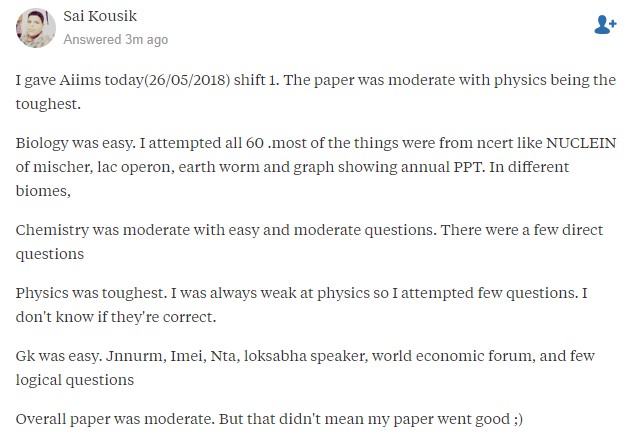Open the Sai Kousik author name link
The image size is (630, 433).
point(100,16)
